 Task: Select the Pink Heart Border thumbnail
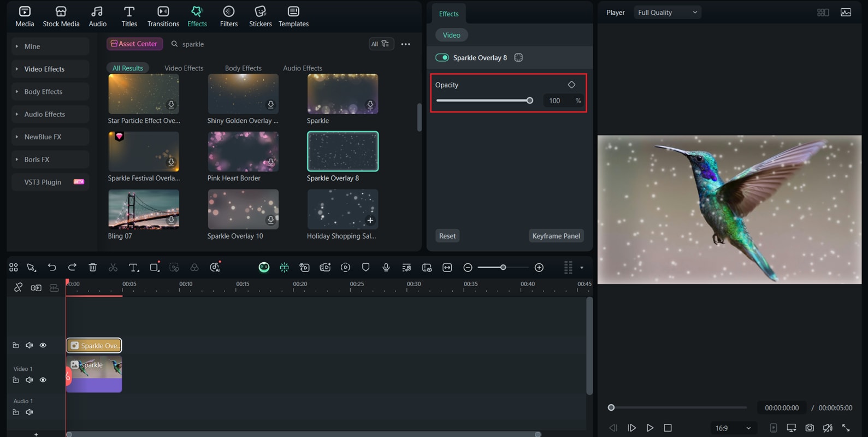coord(243,151)
